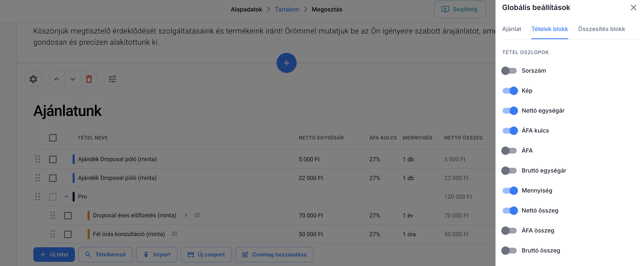Open the Ajánlat settings tab
Image resolution: width=644 pixels, height=266 pixels.
(511, 29)
